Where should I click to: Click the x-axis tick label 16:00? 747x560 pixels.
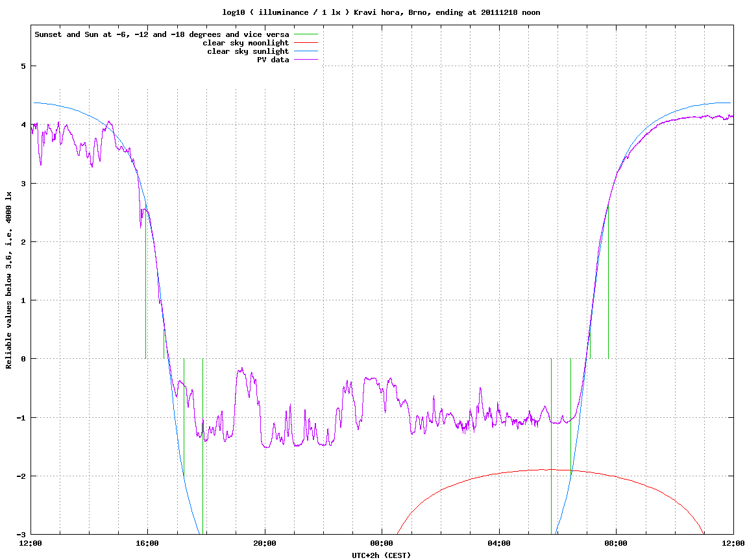point(148,543)
